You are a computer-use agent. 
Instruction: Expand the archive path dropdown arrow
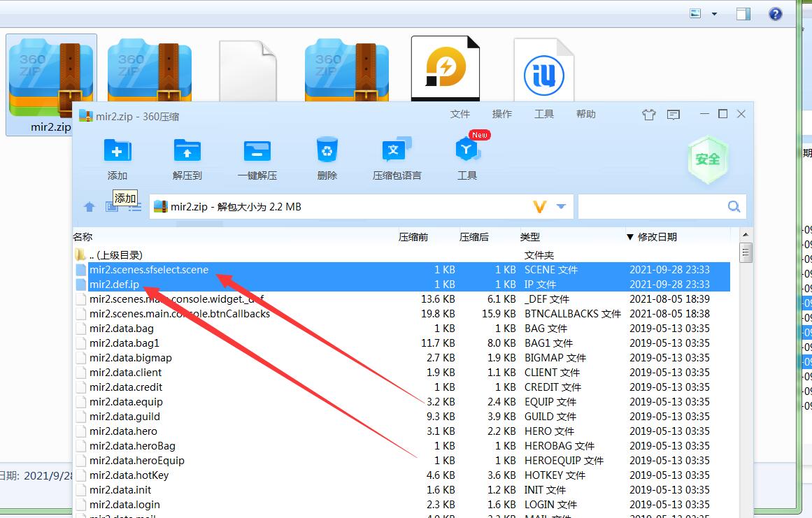[561, 207]
